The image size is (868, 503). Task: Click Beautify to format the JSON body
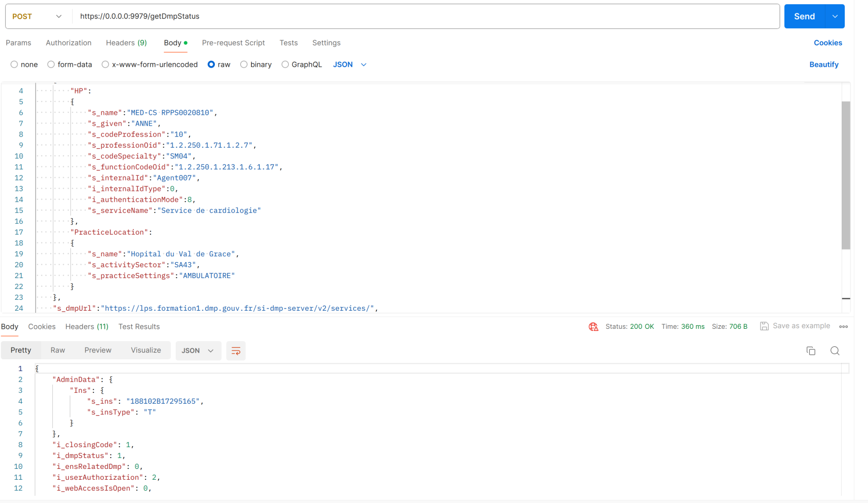click(x=824, y=64)
